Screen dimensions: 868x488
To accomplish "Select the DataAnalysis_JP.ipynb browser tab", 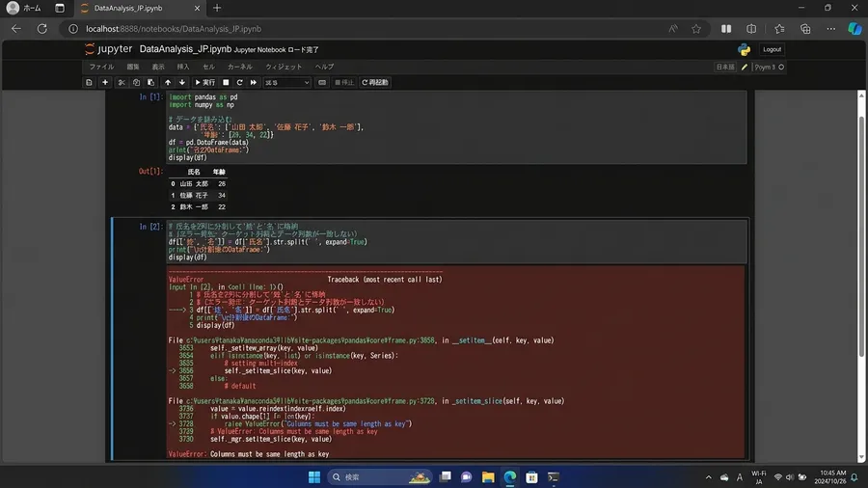I will [139, 9].
